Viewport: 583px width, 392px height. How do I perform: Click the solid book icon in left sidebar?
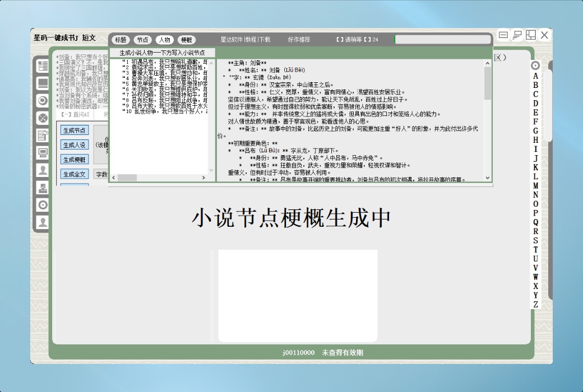point(43,83)
